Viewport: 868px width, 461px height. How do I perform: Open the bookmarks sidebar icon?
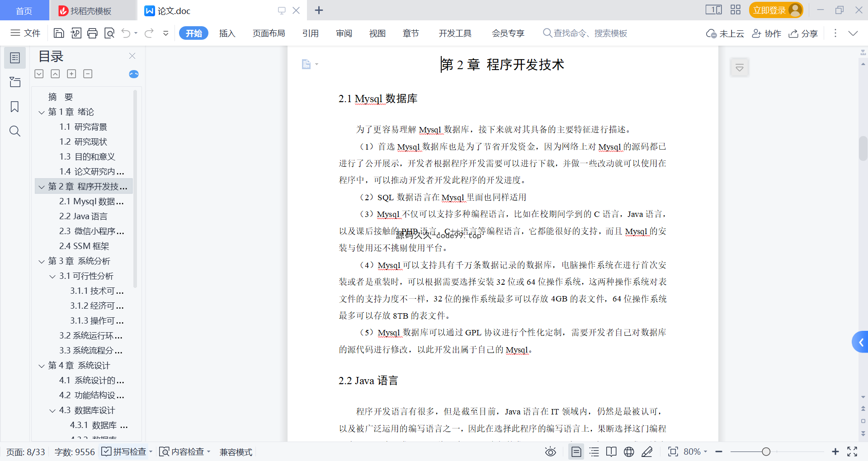[x=15, y=107]
